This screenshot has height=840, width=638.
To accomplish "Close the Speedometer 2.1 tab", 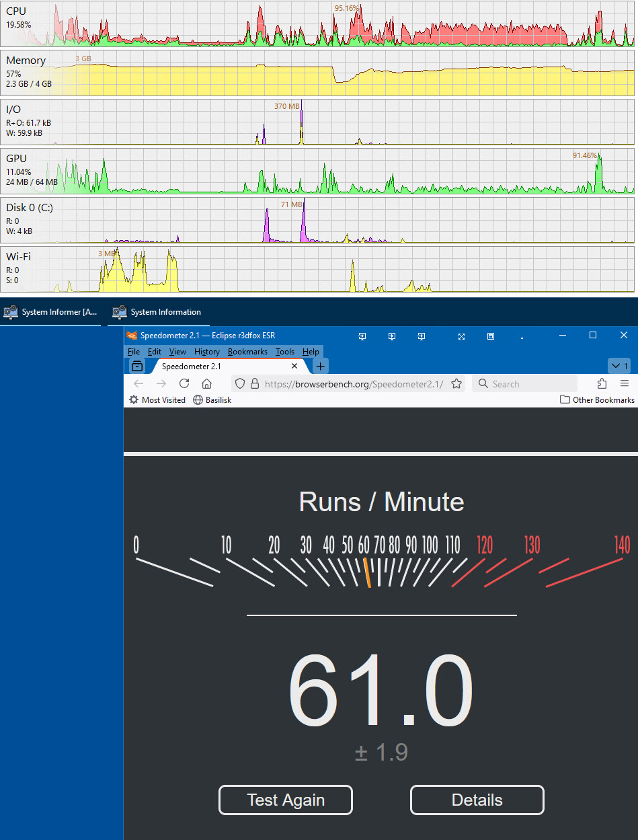I will [x=294, y=366].
